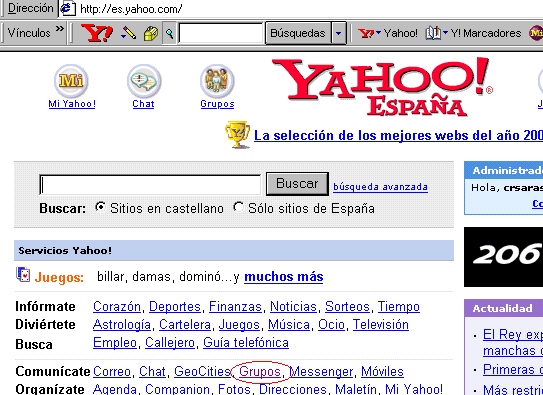Click the purple Mi icon at toolbar end
This screenshot has width=543, height=395.
[536, 33]
